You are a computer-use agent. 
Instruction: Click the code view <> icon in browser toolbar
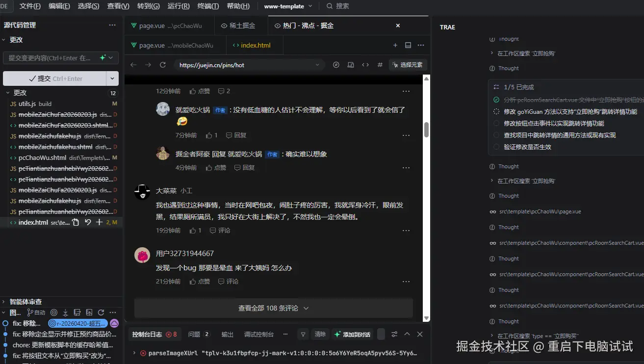pyautogui.click(x=365, y=64)
